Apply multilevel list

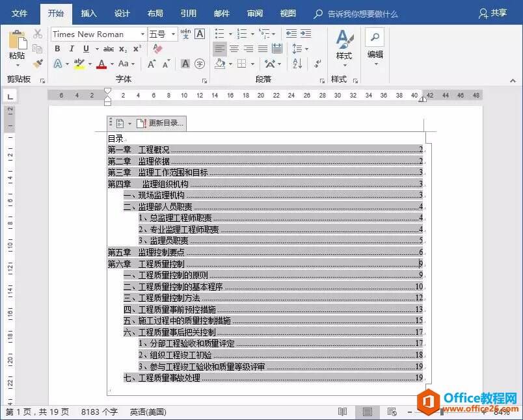(265, 34)
